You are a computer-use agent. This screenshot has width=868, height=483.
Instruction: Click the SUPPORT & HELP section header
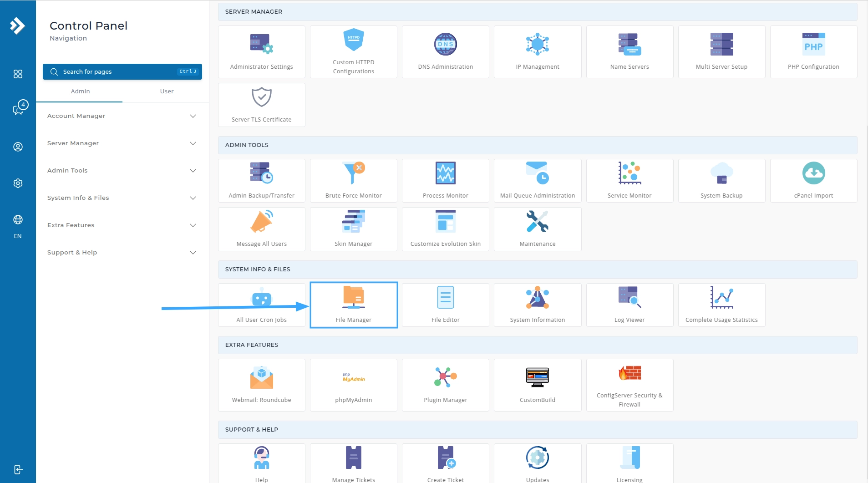tap(538, 430)
